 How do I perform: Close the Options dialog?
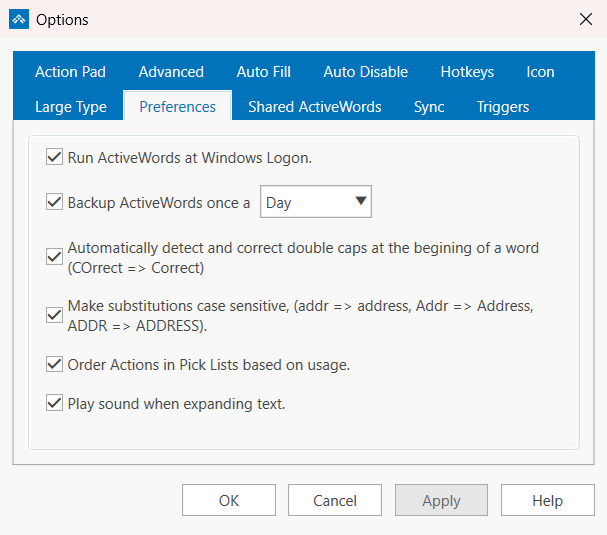(586, 19)
